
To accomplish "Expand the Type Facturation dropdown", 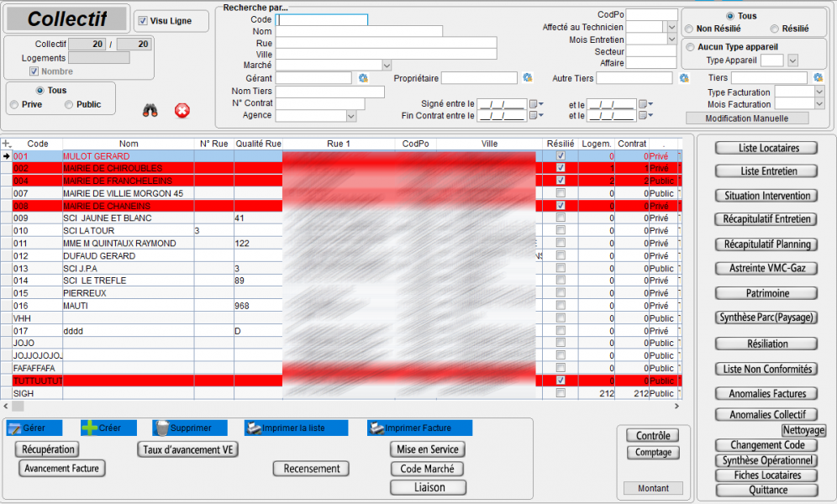I will [819, 92].
